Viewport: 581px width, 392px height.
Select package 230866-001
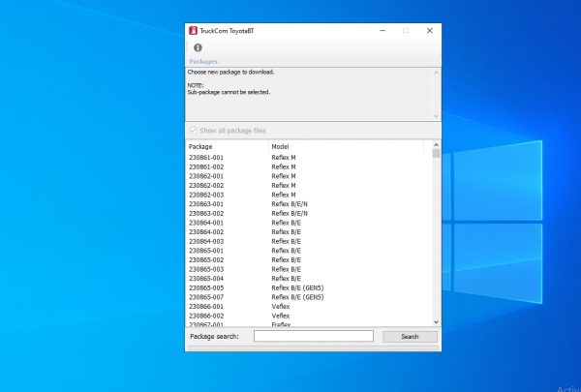pos(309,307)
